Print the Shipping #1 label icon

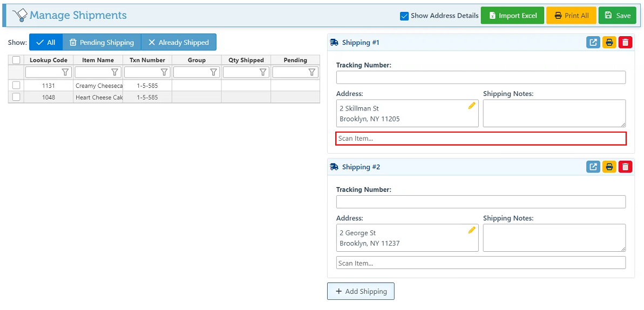(x=609, y=43)
